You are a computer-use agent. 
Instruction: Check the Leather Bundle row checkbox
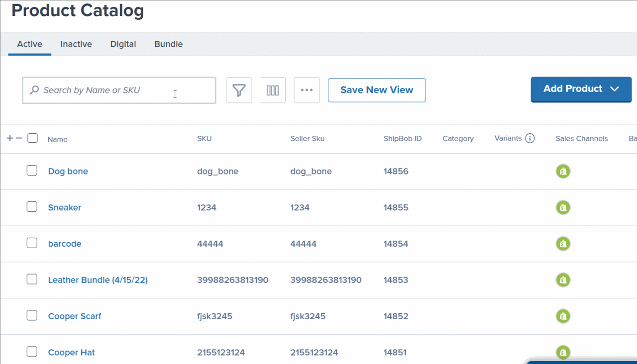pos(32,279)
